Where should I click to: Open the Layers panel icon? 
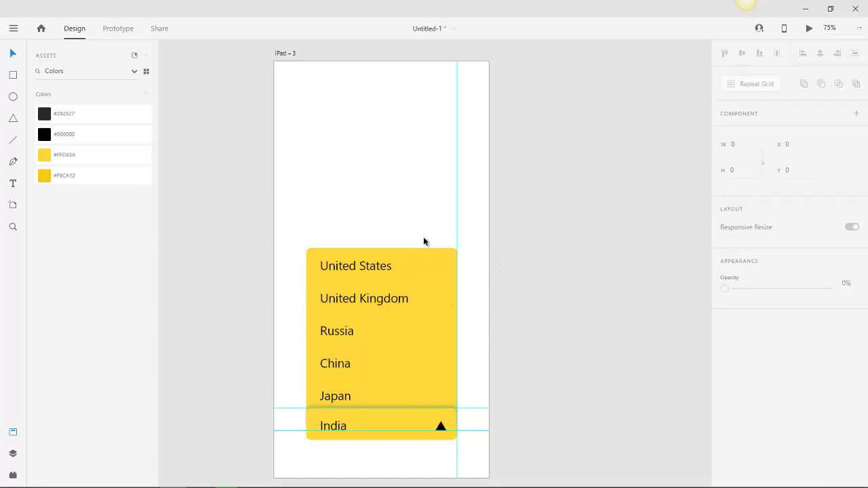(x=13, y=453)
